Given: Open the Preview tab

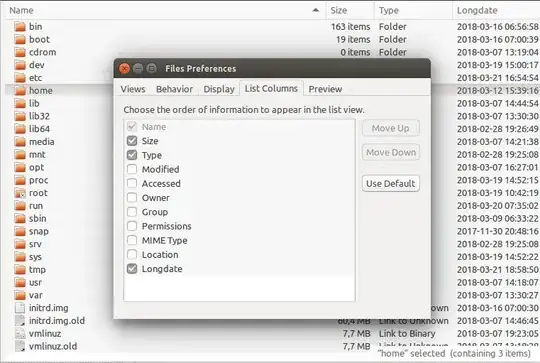Looking at the screenshot, I should click(325, 89).
